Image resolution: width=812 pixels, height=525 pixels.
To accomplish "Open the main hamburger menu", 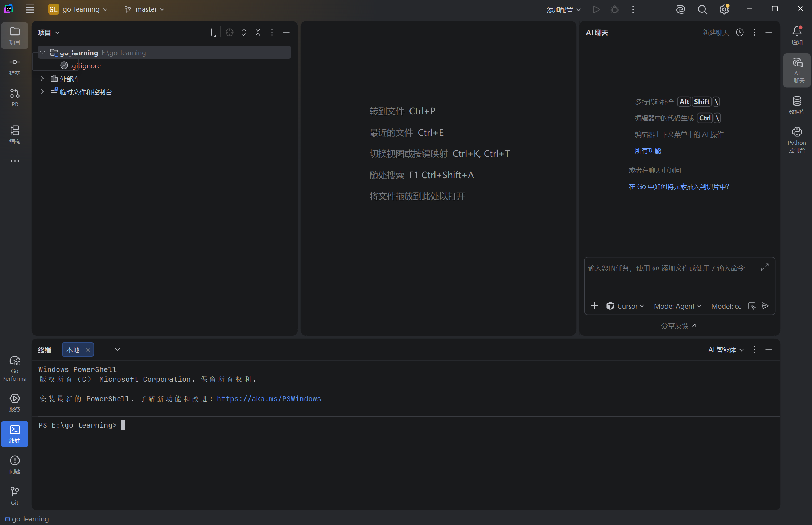I will [x=30, y=9].
